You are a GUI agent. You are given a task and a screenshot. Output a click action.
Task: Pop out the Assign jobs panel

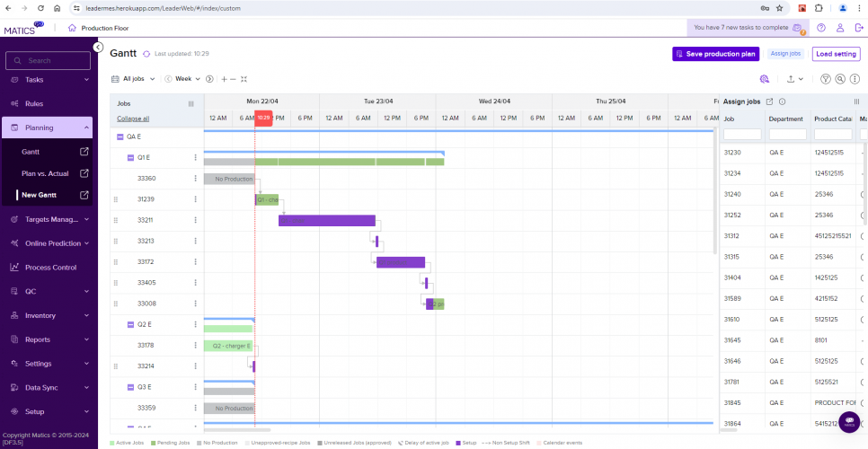[769, 101]
